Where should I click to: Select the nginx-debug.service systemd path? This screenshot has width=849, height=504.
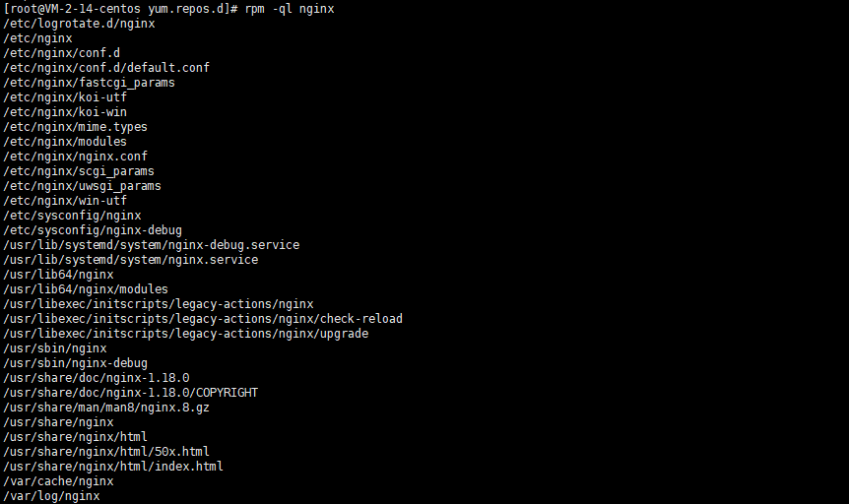(151, 245)
